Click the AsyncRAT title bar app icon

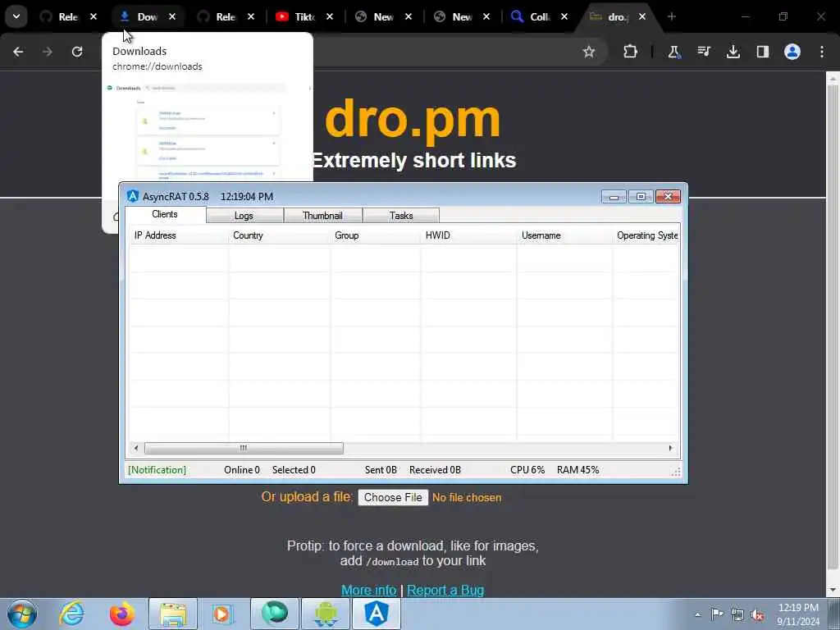point(133,196)
